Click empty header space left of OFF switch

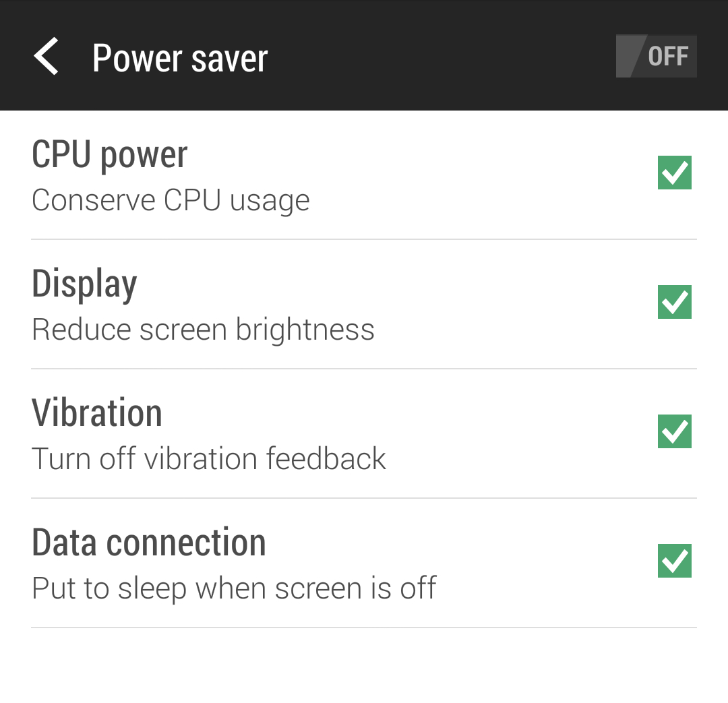pyautogui.click(x=438, y=57)
